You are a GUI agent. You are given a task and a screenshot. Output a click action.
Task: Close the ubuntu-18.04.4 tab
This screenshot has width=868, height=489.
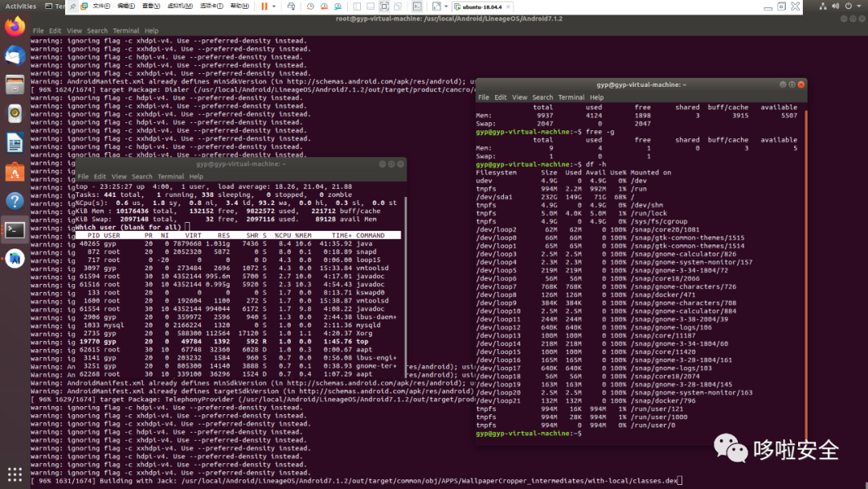coord(508,6)
